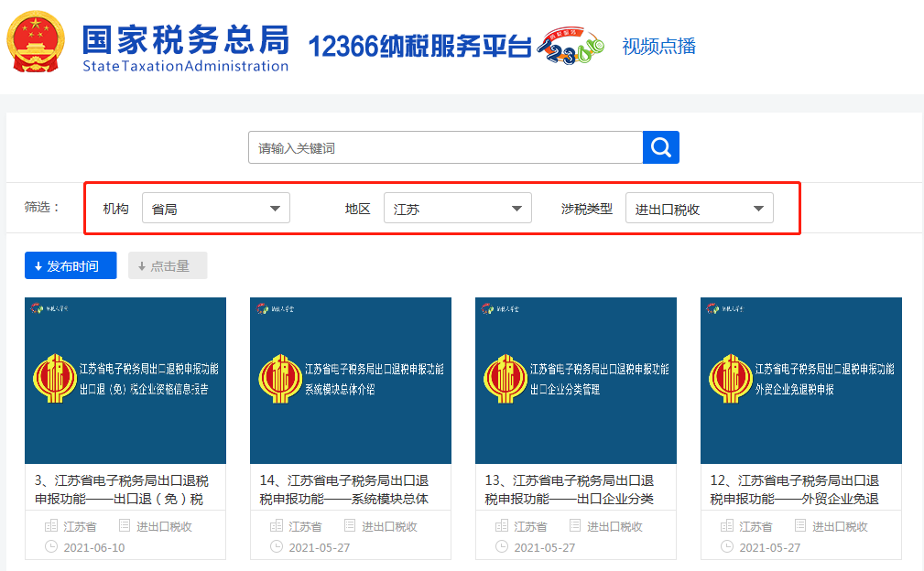The width and height of the screenshot is (924, 571).
Task: Click the clock icon beside 2021-06-10
Action: click(x=51, y=546)
